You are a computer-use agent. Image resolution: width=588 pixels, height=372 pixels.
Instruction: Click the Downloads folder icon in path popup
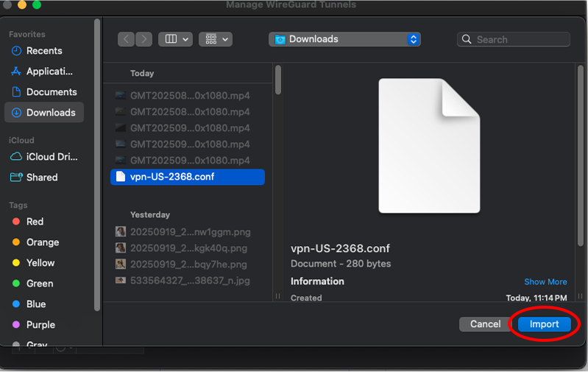coord(280,39)
